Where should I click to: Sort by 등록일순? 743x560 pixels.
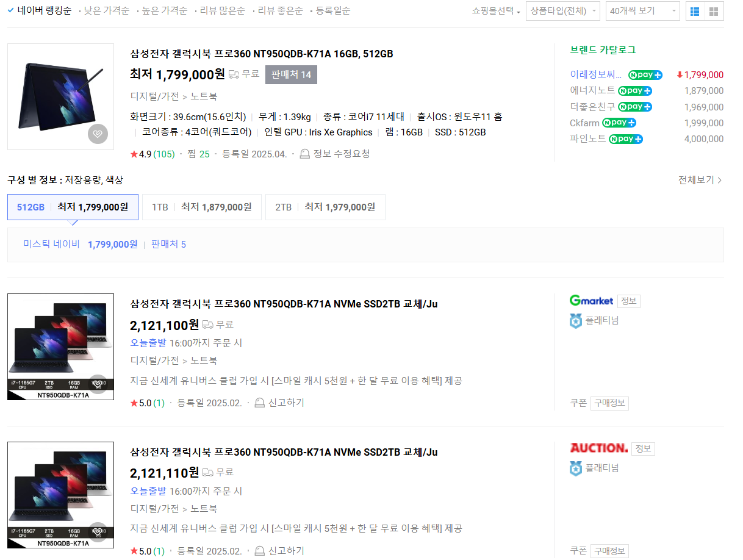(x=333, y=10)
